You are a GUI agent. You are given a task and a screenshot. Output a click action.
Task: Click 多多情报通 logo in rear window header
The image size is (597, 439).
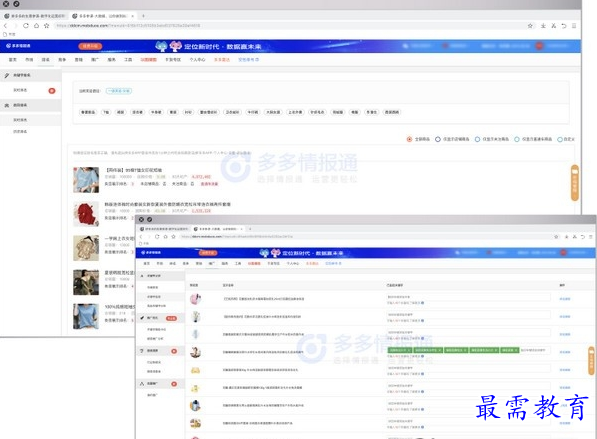[x=18, y=46]
